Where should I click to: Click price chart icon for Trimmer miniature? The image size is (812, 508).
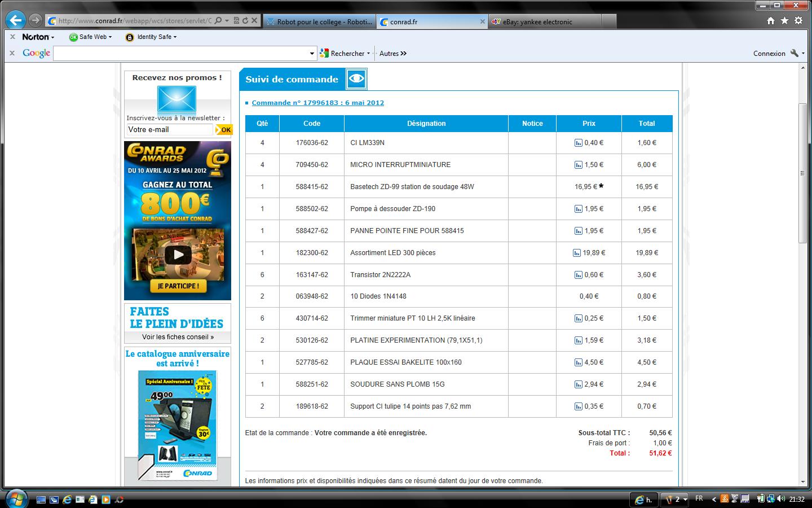578,318
